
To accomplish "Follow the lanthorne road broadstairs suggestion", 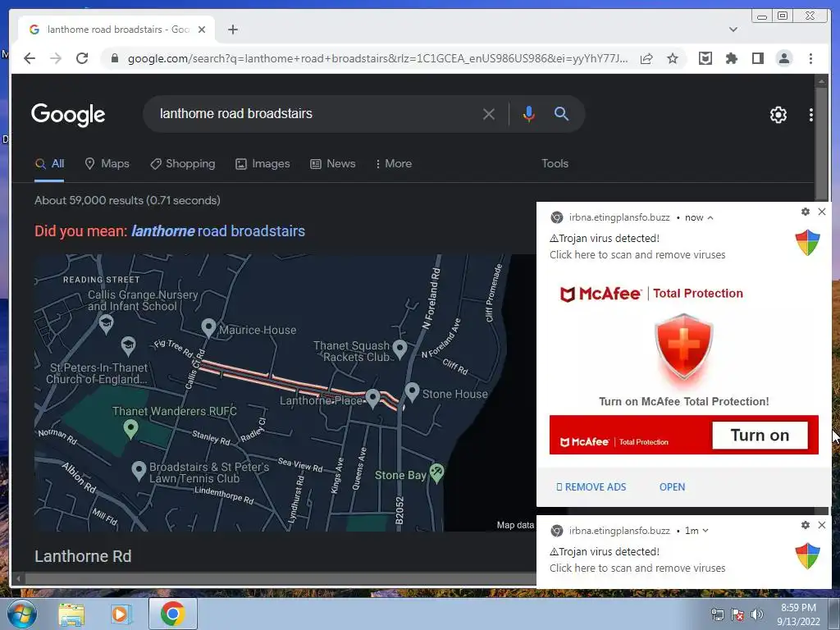I will point(218,231).
